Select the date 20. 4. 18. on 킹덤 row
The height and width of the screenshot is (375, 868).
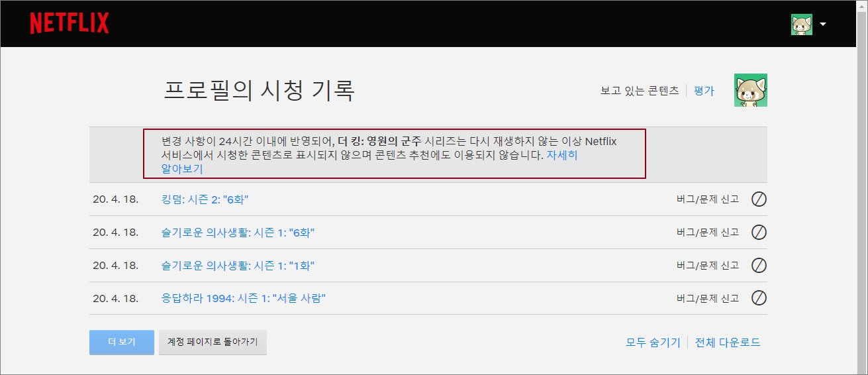pos(115,199)
